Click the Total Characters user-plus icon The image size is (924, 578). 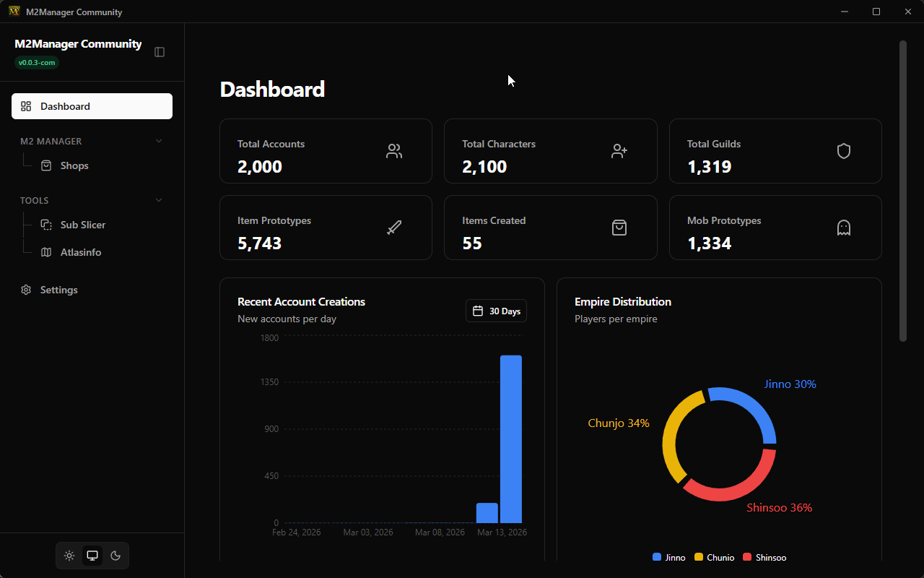[619, 151]
